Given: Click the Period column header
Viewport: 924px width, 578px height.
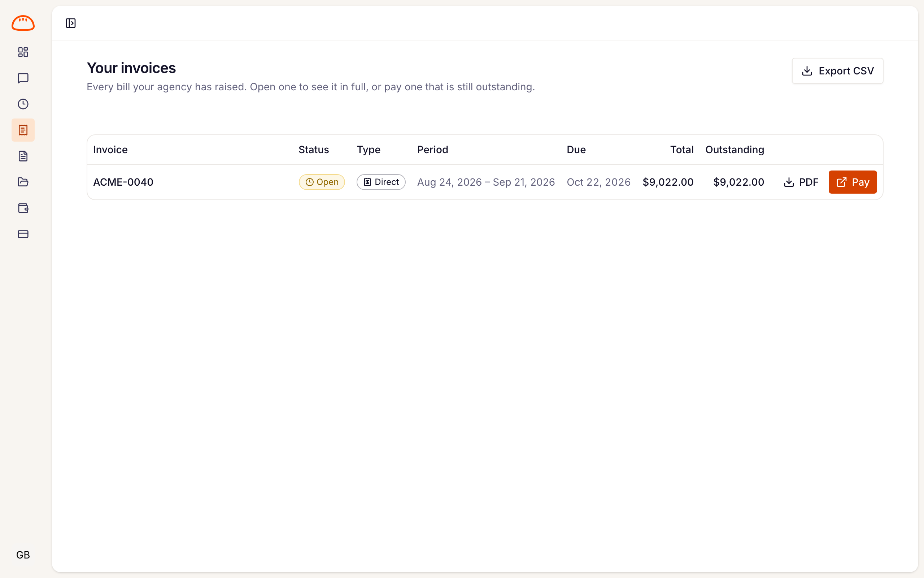Looking at the screenshot, I should (432, 150).
